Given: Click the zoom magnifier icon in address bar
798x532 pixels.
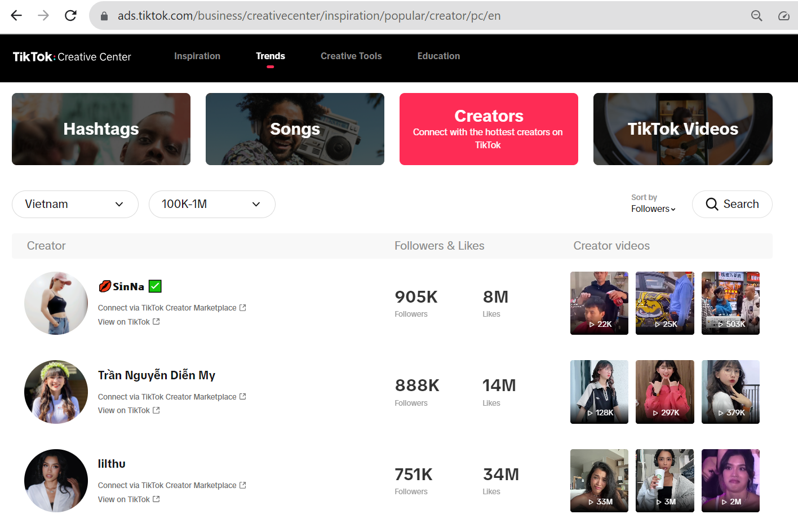Looking at the screenshot, I should tap(757, 16).
